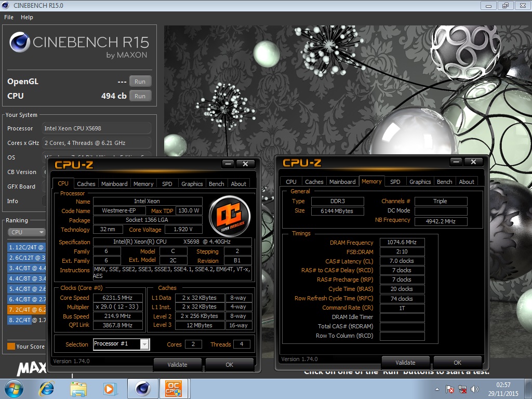Click OK in right CPU-Z window
The width and height of the screenshot is (532, 399).
tap(458, 363)
